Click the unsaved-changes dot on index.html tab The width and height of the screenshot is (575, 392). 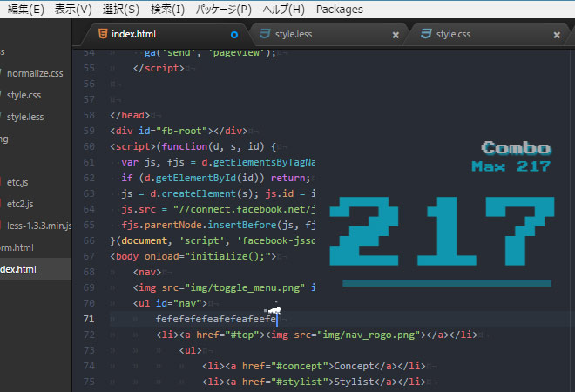[234, 35]
